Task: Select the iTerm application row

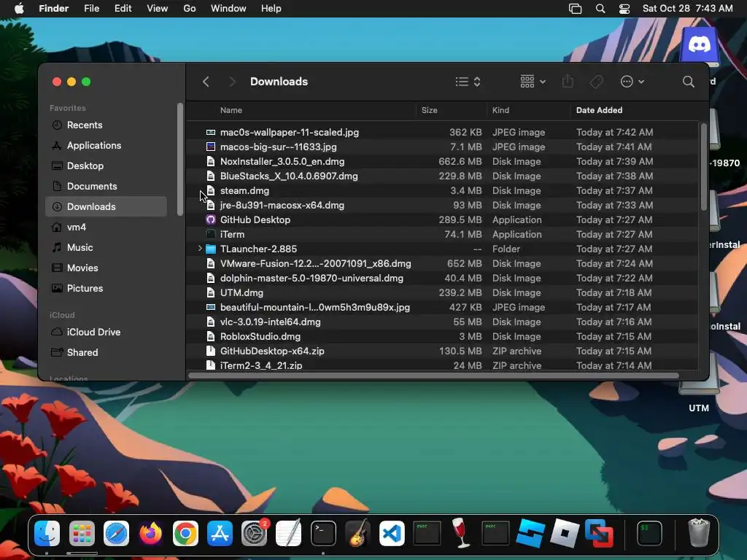Action: point(443,234)
